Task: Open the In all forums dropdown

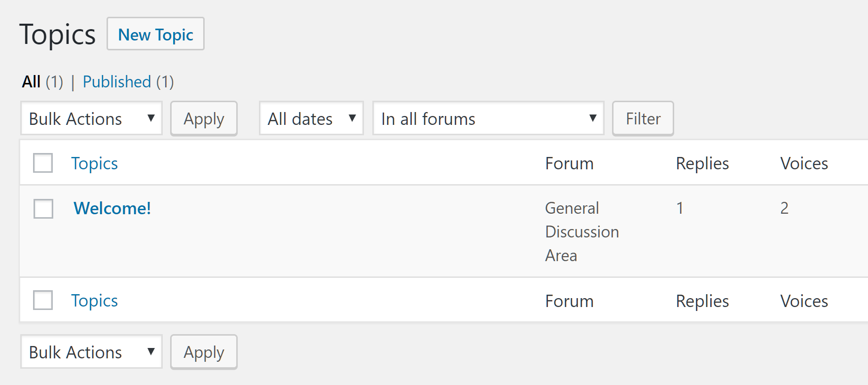Action: [x=488, y=118]
